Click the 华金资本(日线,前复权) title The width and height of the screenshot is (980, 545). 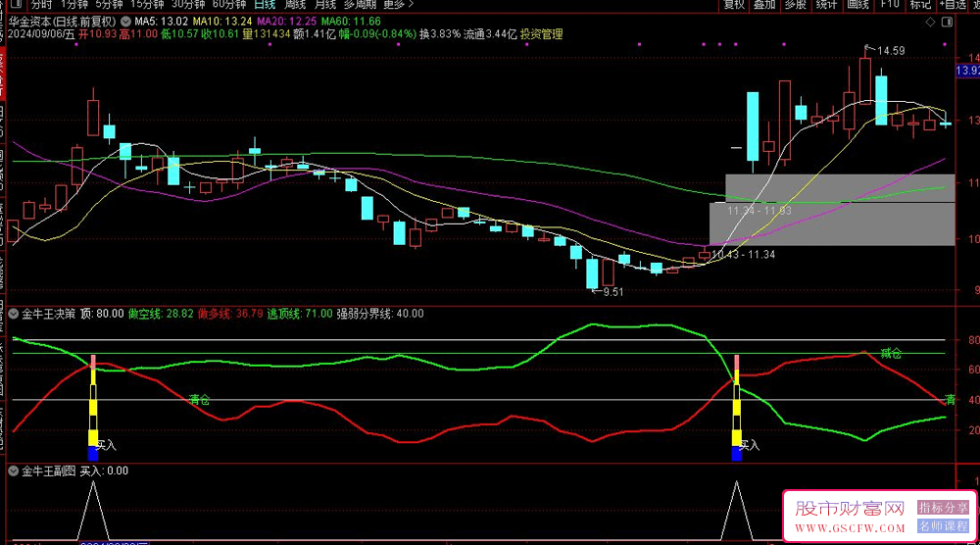pyautogui.click(x=63, y=22)
